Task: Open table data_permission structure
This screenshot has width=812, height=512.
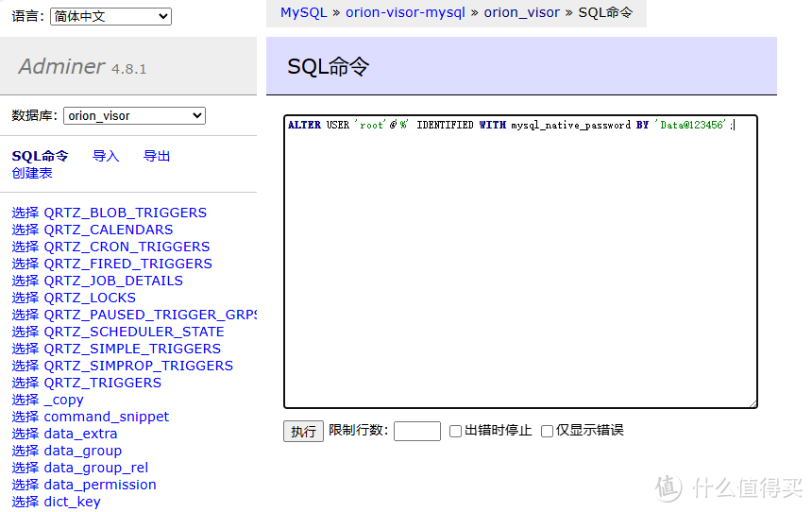Action: tap(100, 486)
